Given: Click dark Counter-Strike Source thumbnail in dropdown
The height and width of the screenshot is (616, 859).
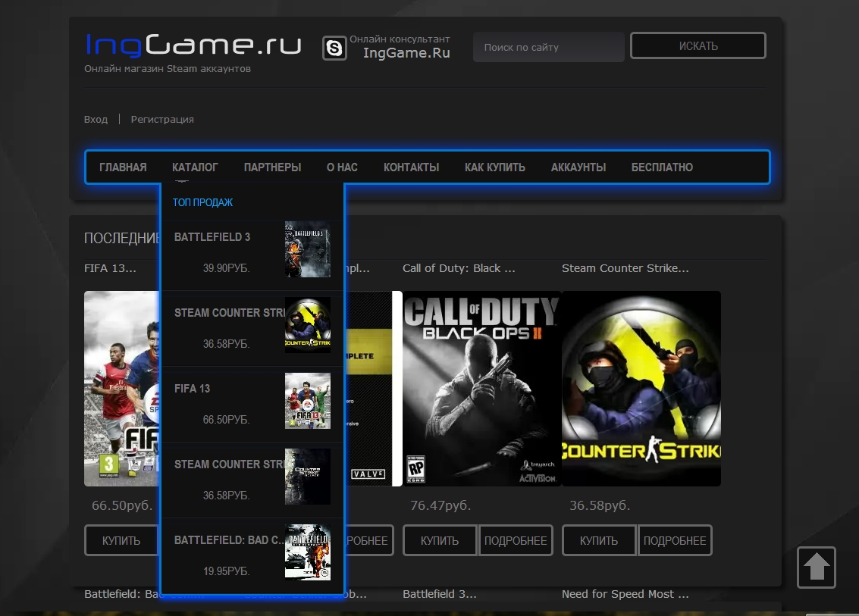Looking at the screenshot, I should pyautogui.click(x=307, y=477).
